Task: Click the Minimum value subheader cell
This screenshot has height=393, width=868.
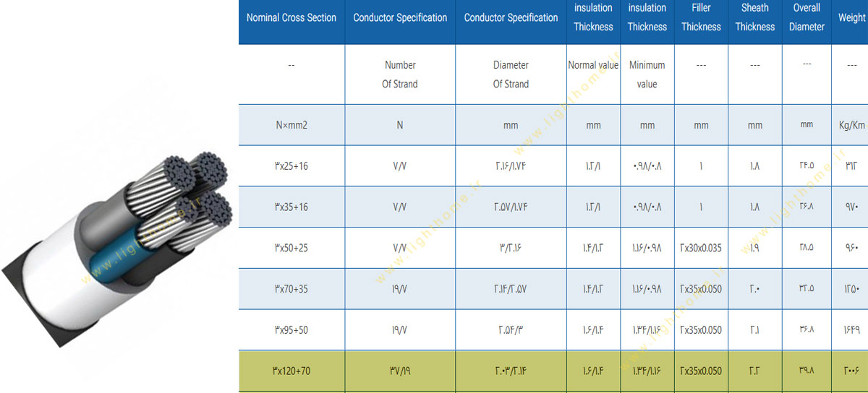Action: tap(647, 74)
